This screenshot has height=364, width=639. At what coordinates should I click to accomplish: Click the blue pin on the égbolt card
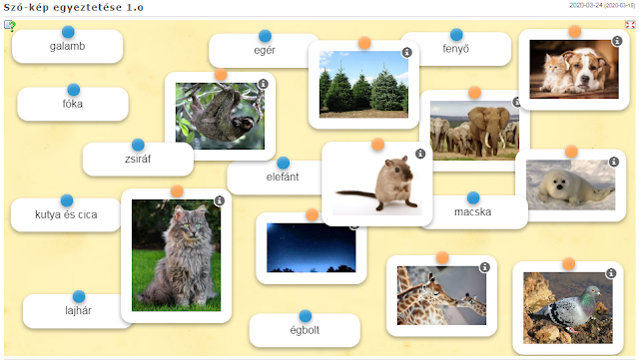(306, 316)
